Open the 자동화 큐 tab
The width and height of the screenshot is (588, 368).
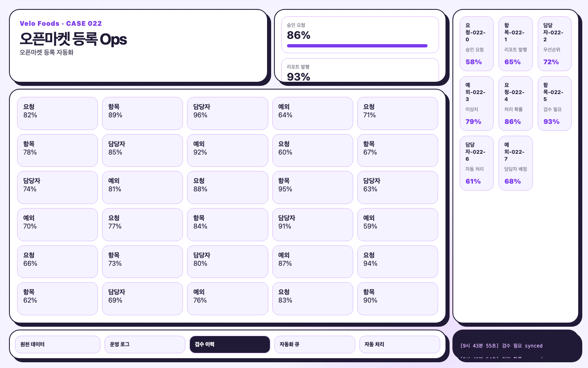(314, 344)
